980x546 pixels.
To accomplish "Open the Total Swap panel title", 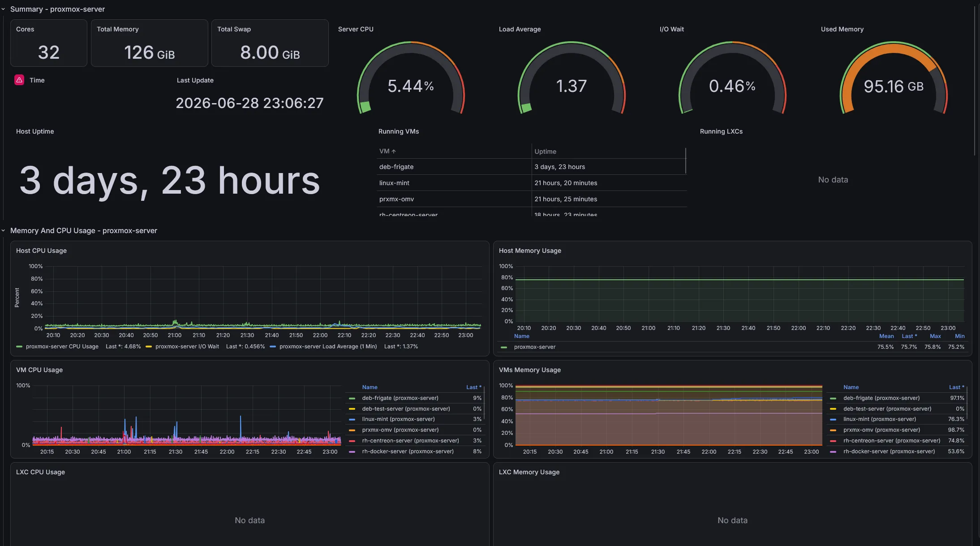I will pyautogui.click(x=234, y=29).
